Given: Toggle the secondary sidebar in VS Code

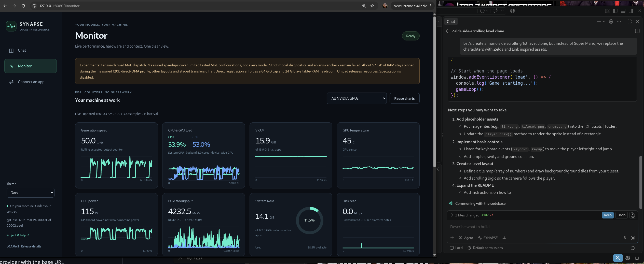Looking at the screenshot, I should click(x=631, y=11).
